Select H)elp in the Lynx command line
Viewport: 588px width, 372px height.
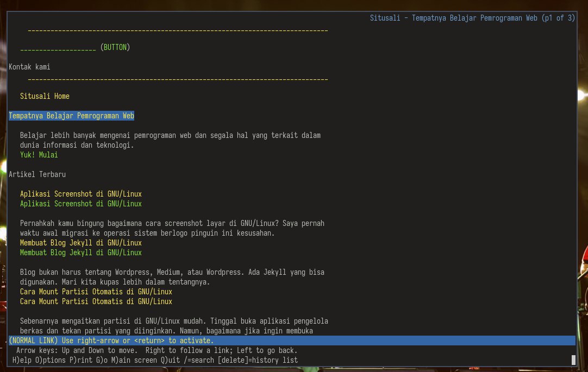point(22,360)
